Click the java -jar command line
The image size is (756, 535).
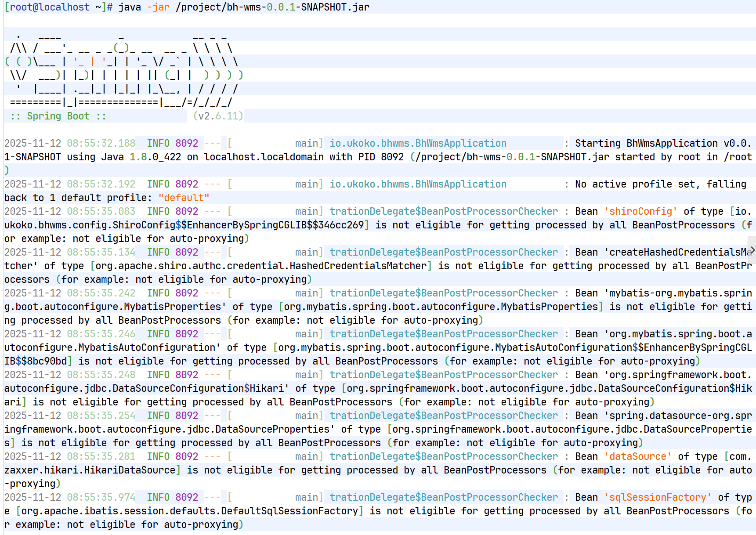tap(244, 7)
